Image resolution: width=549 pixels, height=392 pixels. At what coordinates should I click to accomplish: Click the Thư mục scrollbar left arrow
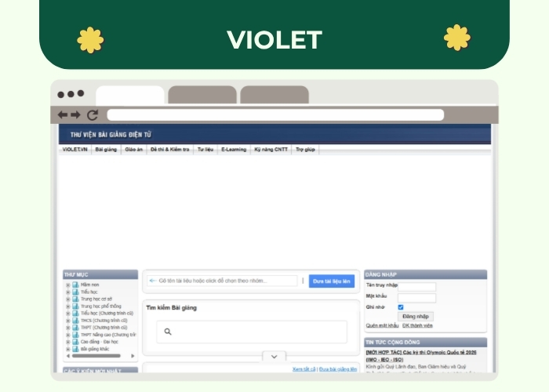coord(68,356)
